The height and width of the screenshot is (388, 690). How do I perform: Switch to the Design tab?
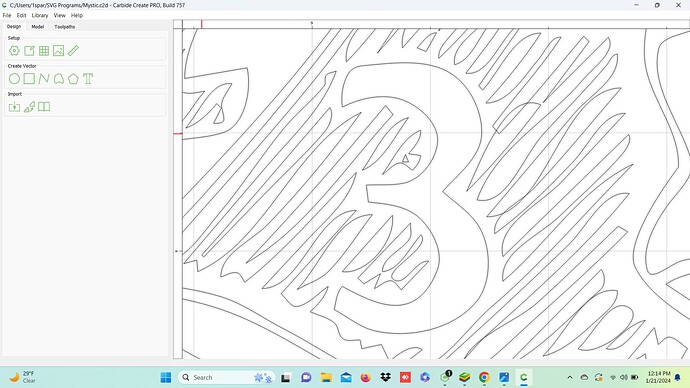14,26
